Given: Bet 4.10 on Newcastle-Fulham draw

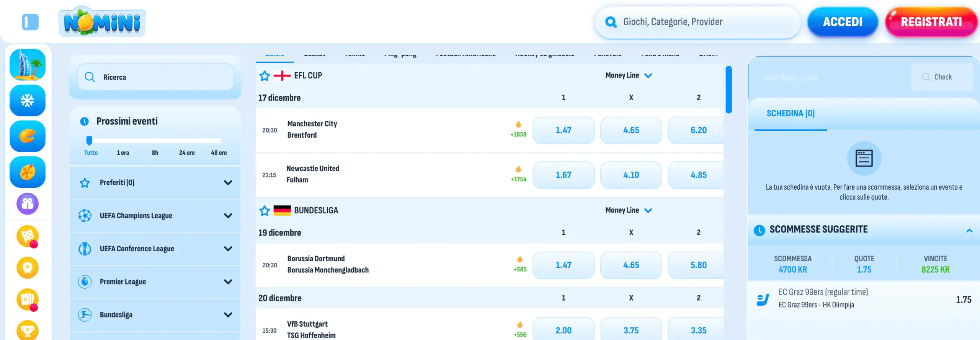Looking at the screenshot, I should [631, 175].
